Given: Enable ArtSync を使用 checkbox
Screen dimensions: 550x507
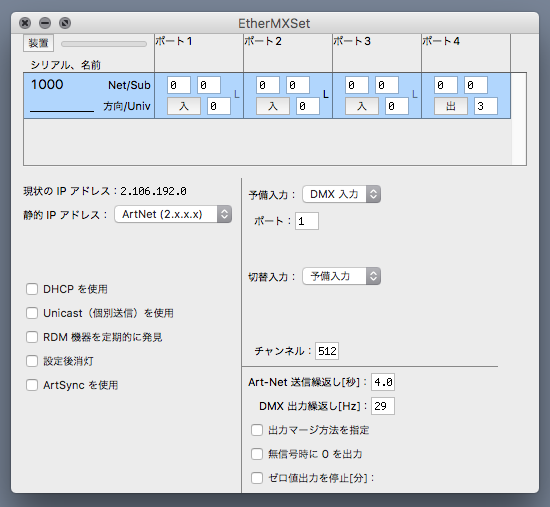Looking at the screenshot, I should (x=32, y=385).
